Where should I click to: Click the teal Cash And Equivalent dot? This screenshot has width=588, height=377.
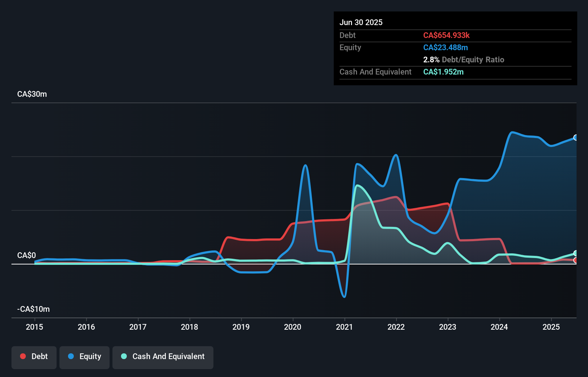click(x=124, y=356)
